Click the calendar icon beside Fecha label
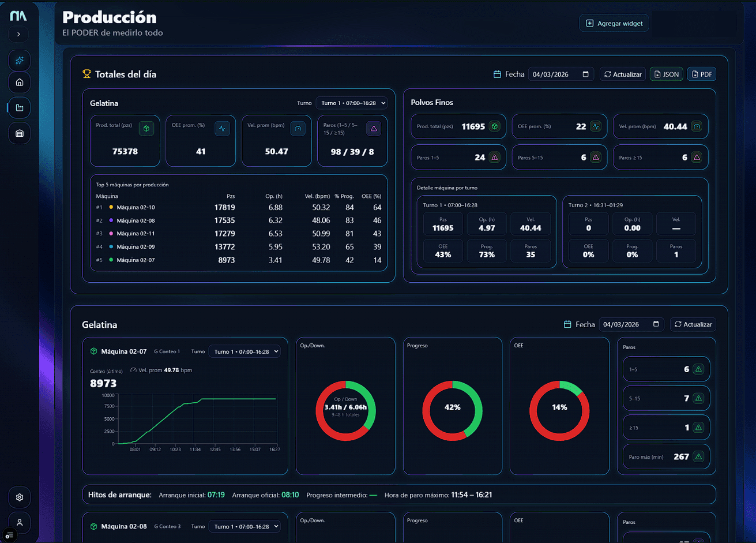The image size is (756, 543). [x=498, y=74]
